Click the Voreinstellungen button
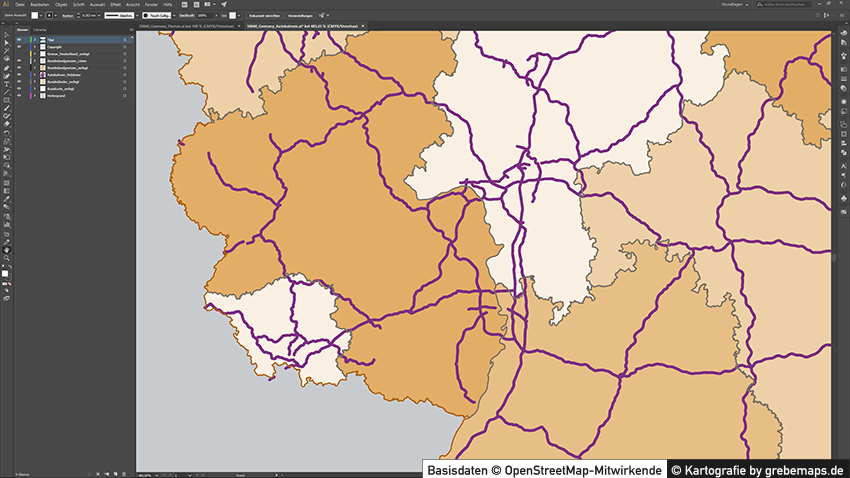 (x=305, y=15)
